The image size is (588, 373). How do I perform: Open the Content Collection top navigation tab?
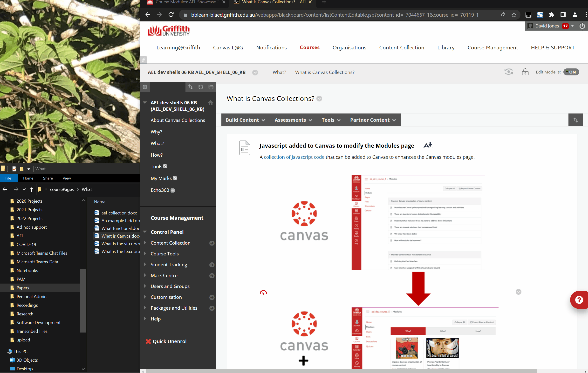[x=401, y=47]
